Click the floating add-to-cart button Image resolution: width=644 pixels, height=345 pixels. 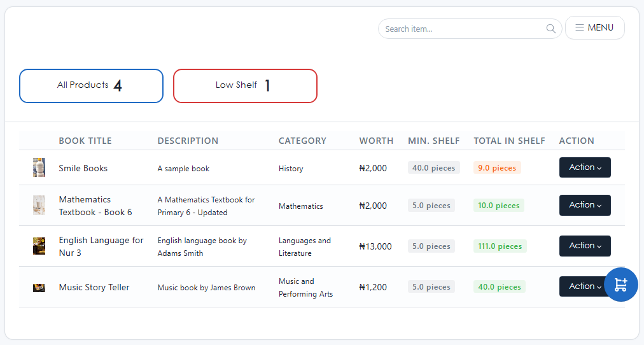click(x=620, y=285)
